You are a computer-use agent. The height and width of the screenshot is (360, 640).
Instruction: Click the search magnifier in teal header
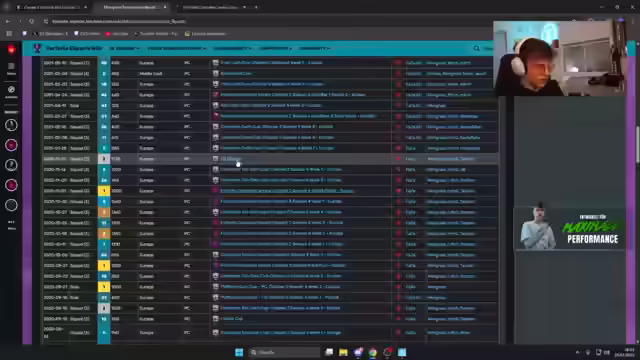tap(476, 48)
